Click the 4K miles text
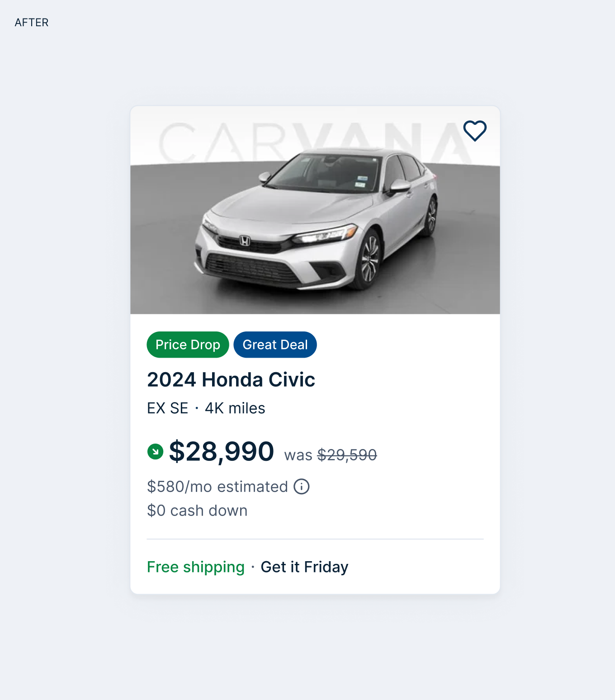Viewport: 615px width, 700px height. [x=235, y=408]
